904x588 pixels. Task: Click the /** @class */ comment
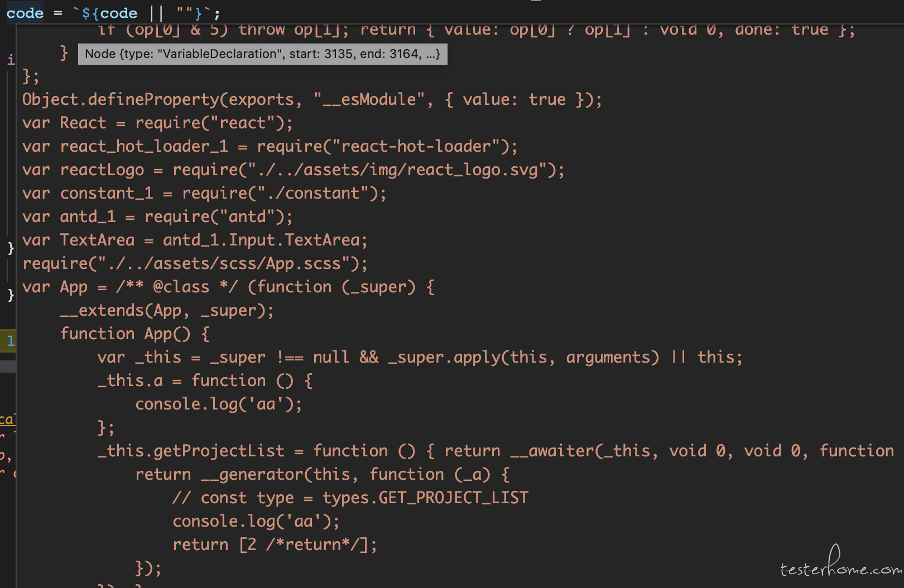[x=177, y=287]
